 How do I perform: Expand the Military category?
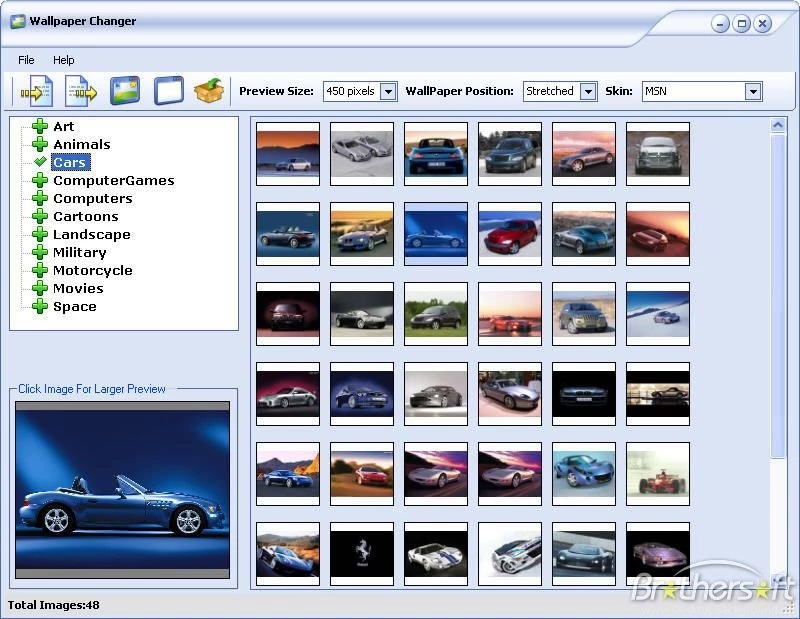coord(40,252)
